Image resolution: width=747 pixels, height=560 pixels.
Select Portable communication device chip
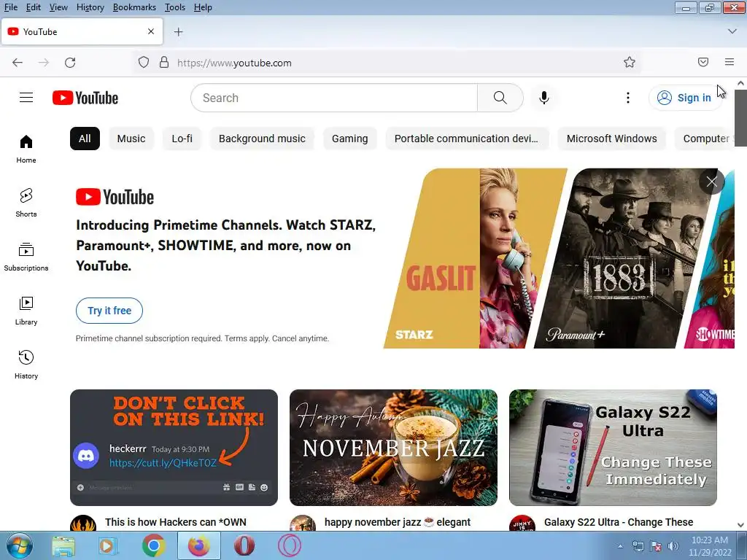(x=466, y=139)
